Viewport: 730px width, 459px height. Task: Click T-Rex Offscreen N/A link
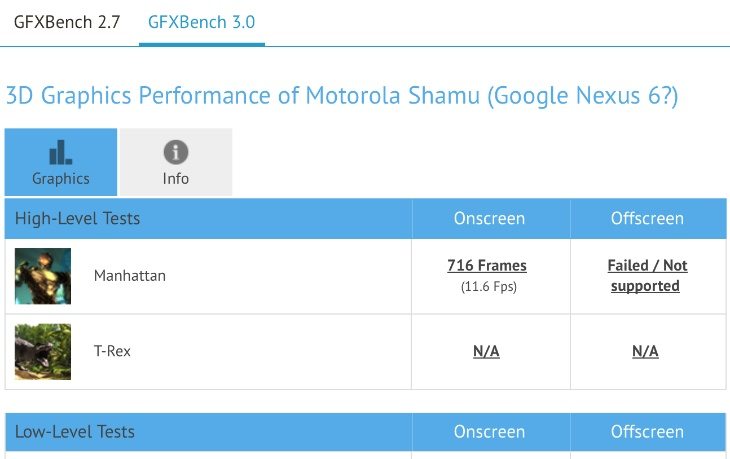(645, 351)
